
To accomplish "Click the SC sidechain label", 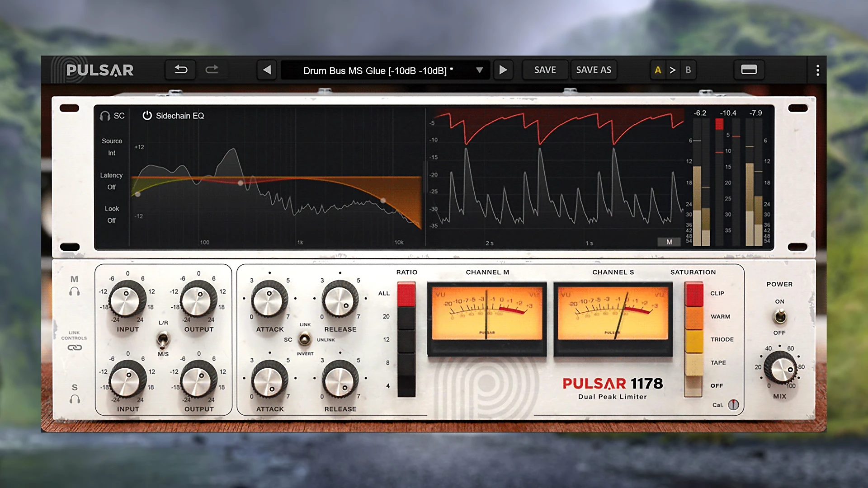I will coord(119,116).
